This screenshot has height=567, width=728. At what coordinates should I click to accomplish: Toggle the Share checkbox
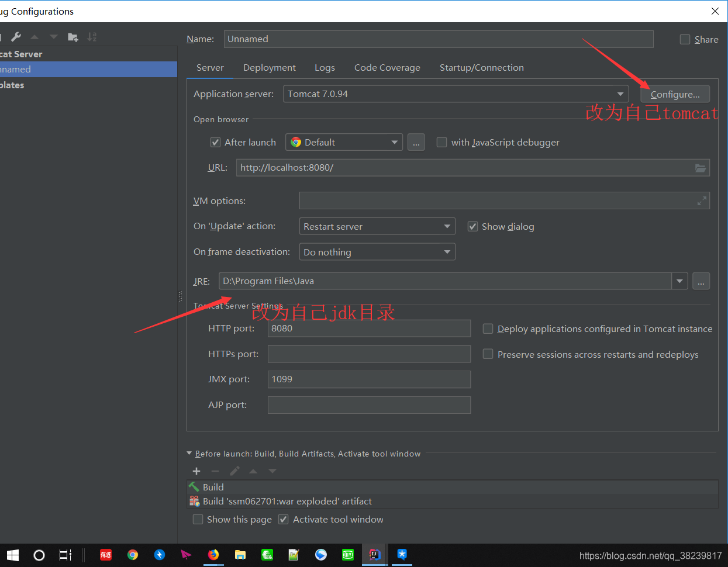pos(685,39)
